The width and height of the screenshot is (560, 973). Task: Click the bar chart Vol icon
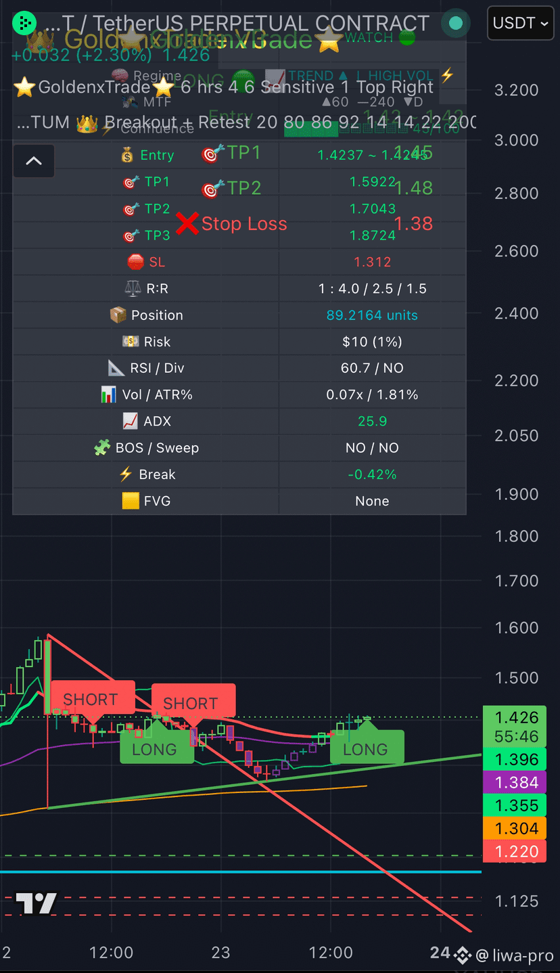coord(108,394)
